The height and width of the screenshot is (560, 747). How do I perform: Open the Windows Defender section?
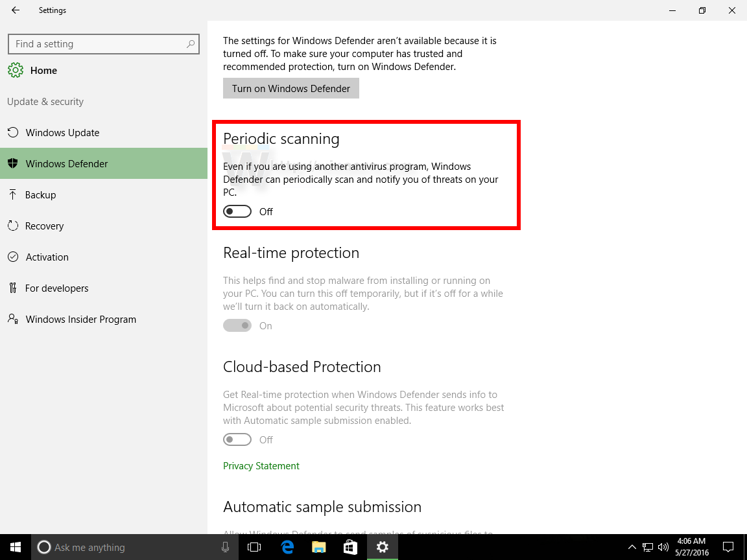point(67,163)
